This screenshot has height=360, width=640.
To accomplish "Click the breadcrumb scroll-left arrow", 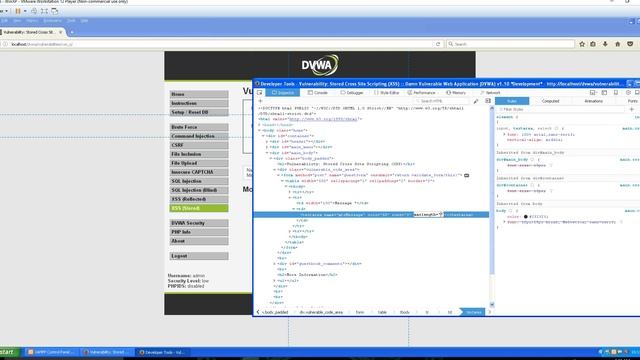I will pyautogui.click(x=258, y=312).
